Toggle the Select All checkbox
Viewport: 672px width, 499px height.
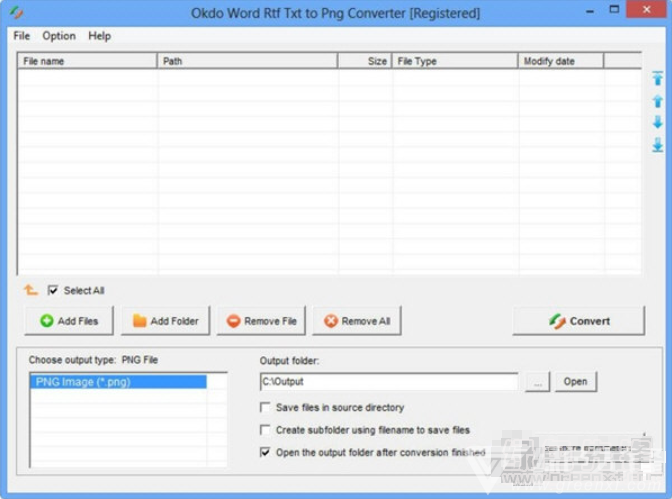click(x=53, y=290)
